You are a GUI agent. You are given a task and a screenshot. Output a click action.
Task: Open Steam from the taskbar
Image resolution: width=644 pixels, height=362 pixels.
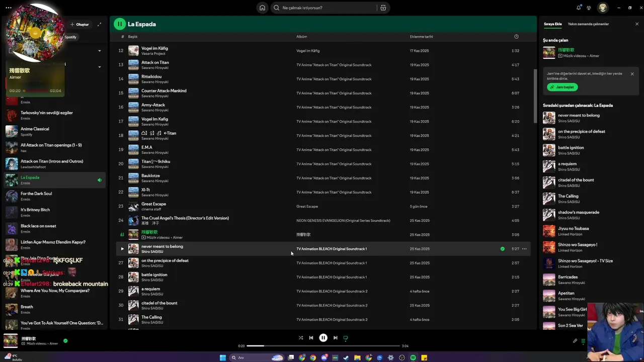[346, 357]
